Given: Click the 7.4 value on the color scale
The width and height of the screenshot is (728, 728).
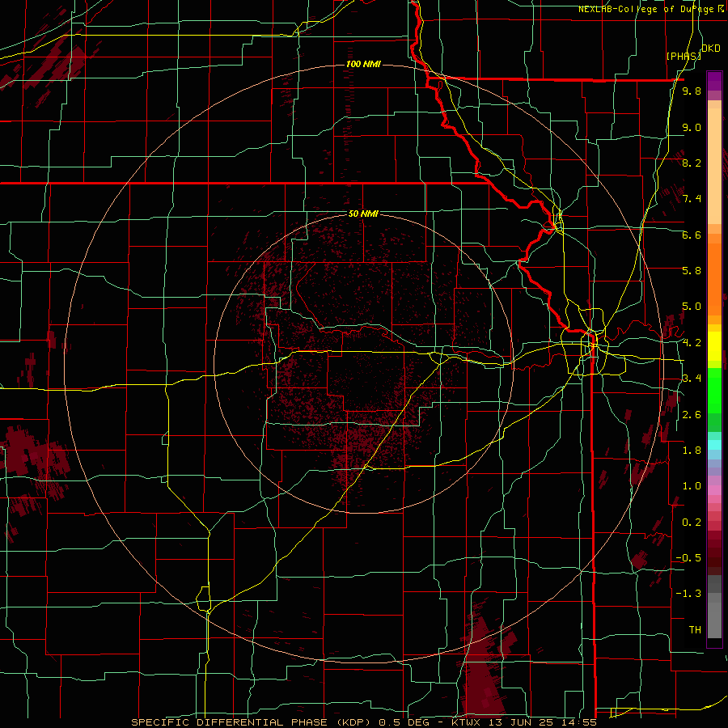Looking at the screenshot, I should [692, 199].
